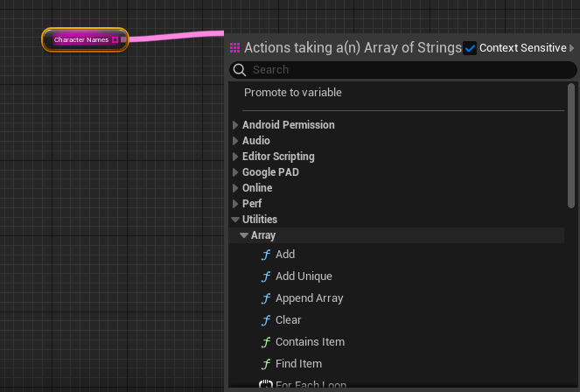Choose Promote to variable
The image size is (580, 392).
pos(293,93)
